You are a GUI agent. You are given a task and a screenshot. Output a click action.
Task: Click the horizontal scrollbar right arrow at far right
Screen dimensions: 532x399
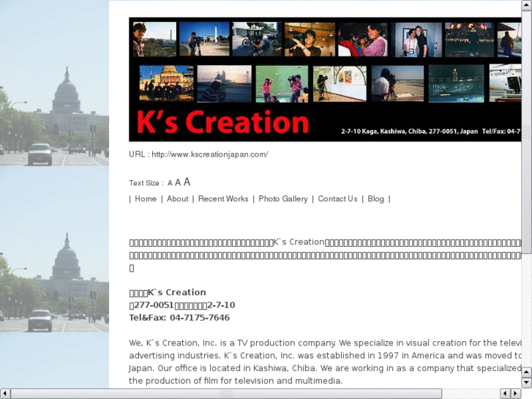pyautogui.click(x=516, y=394)
